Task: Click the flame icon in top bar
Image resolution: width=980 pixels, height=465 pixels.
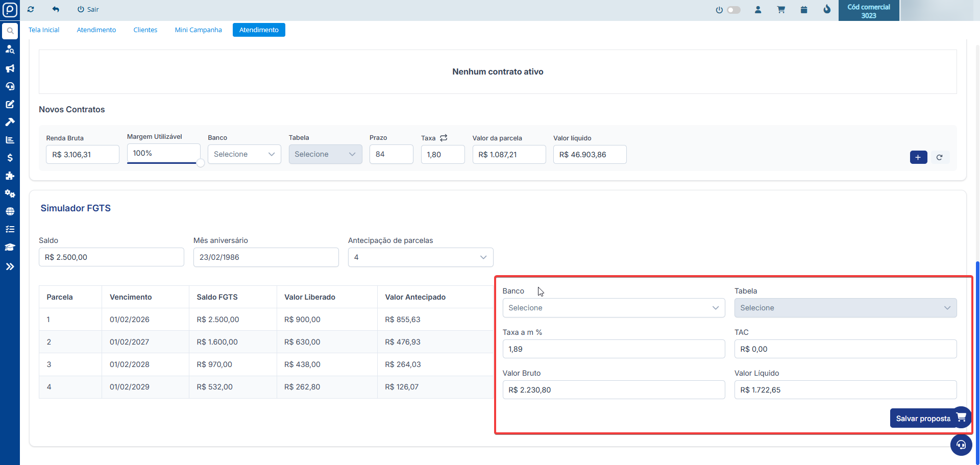Action: tap(827, 10)
